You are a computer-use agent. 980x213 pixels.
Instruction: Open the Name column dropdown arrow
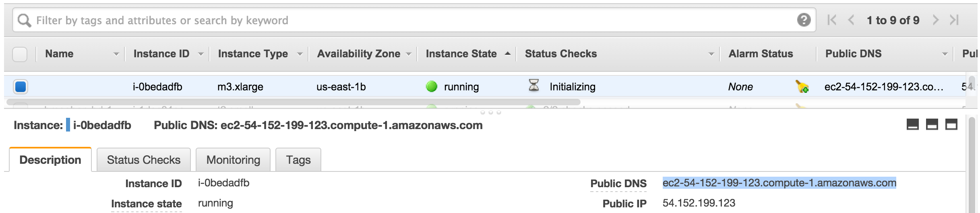pyautogui.click(x=116, y=54)
